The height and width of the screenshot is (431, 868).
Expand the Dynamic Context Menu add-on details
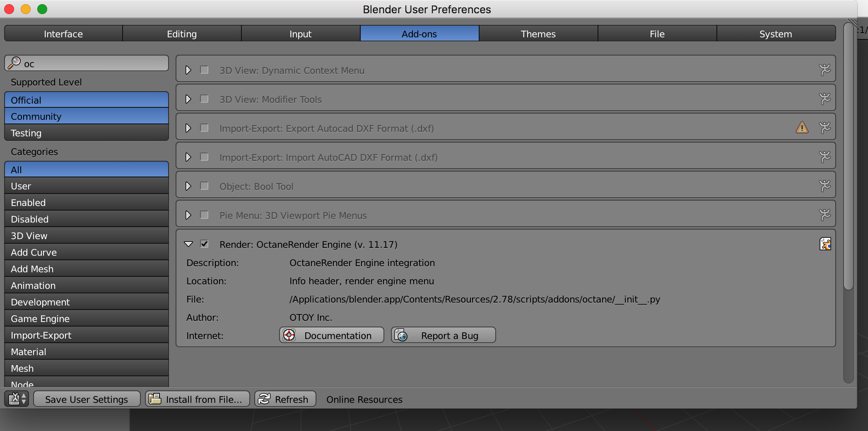coord(188,70)
